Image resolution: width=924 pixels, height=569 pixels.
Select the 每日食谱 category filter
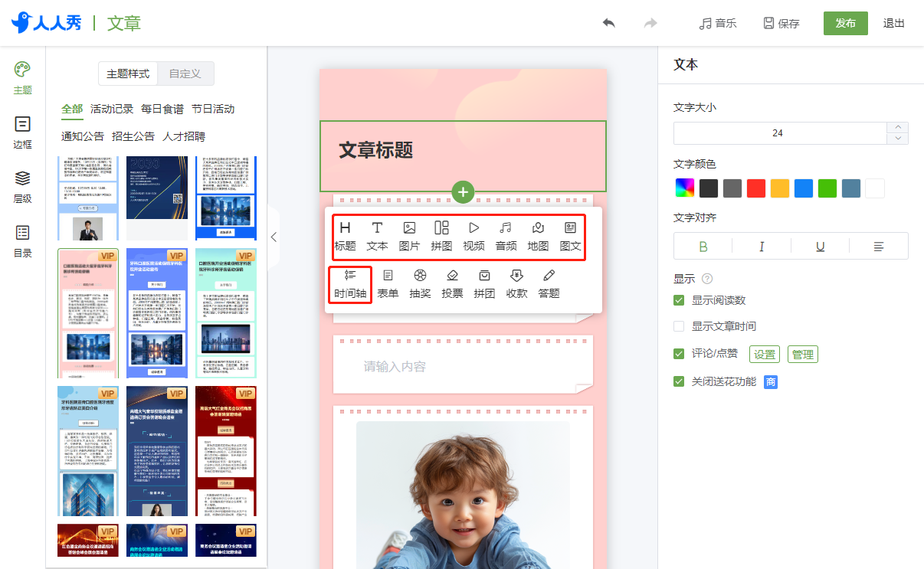point(162,109)
